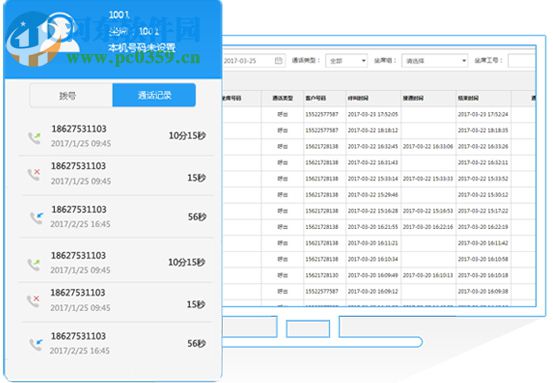Select the connect time cell 15:33:33
553x383 pixels.
click(428, 179)
